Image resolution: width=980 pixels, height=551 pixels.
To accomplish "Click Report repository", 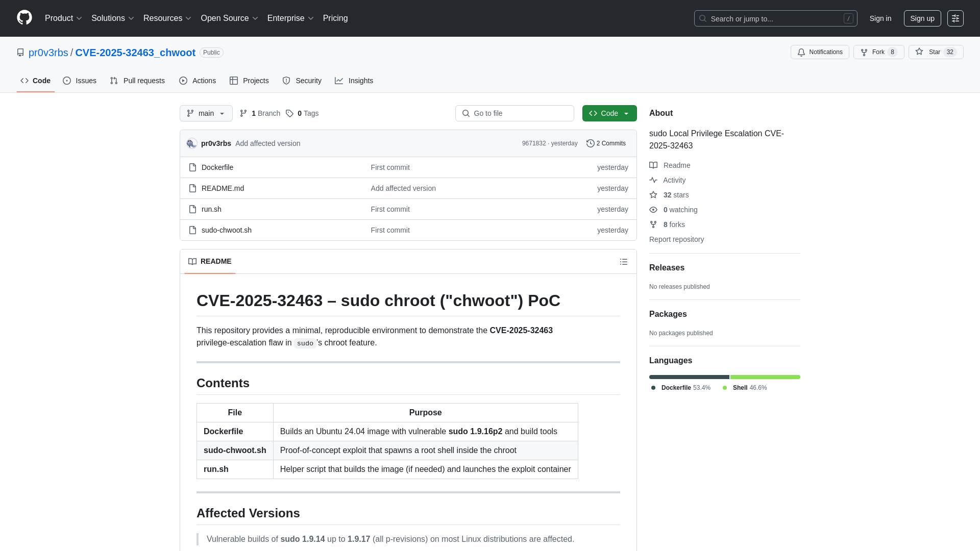I will tap(676, 239).
